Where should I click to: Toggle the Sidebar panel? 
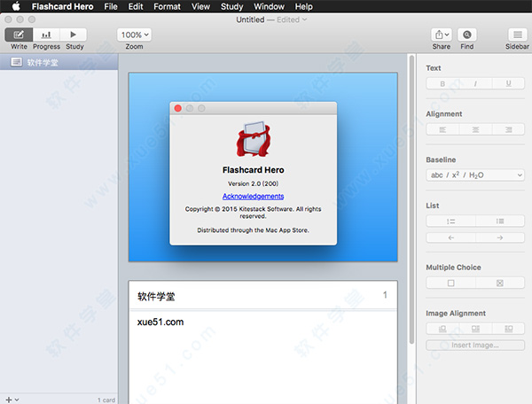pyautogui.click(x=518, y=35)
